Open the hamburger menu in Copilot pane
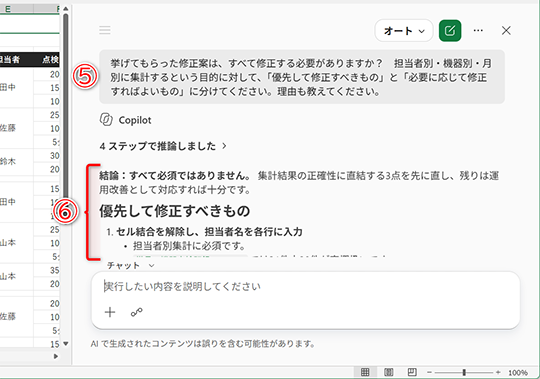The width and height of the screenshot is (540, 379). pos(105,30)
